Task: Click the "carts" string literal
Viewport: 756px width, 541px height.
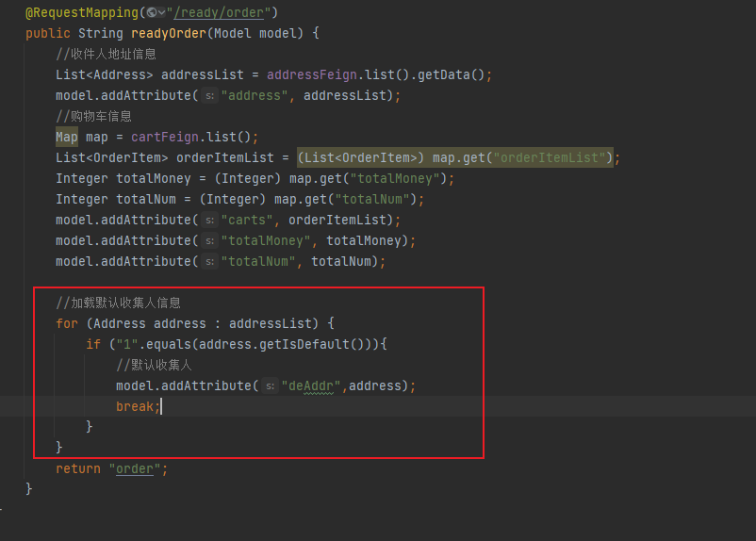Action: [x=247, y=220]
